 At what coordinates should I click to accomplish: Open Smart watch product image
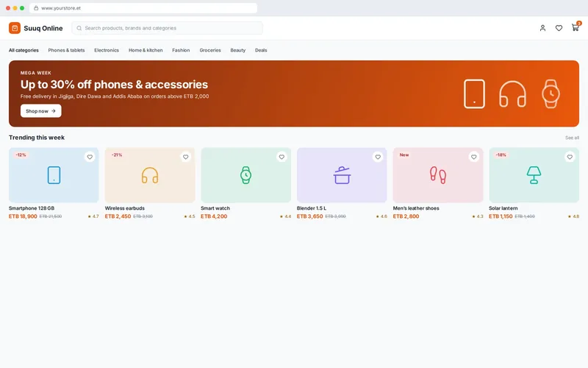coord(246,175)
